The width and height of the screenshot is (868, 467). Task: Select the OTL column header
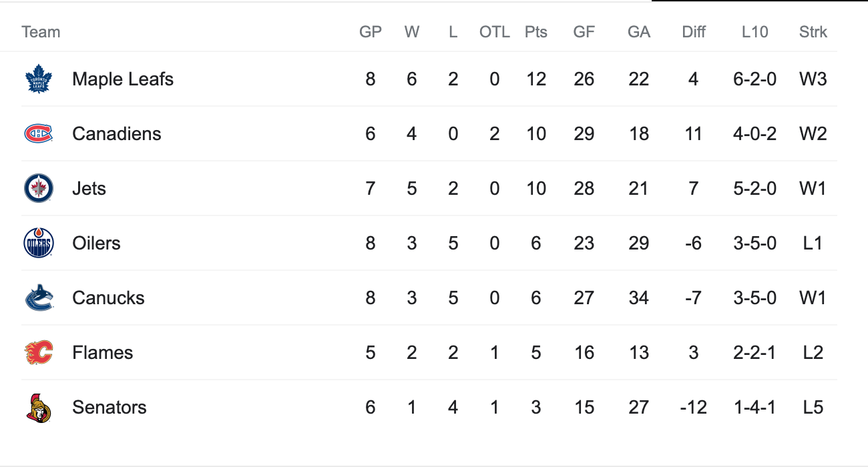tap(495, 32)
